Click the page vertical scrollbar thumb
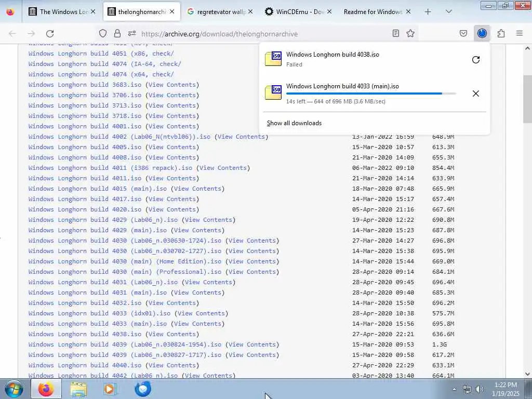This screenshot has width=532, height=399. pyautogui.click(x=527, y=99)
